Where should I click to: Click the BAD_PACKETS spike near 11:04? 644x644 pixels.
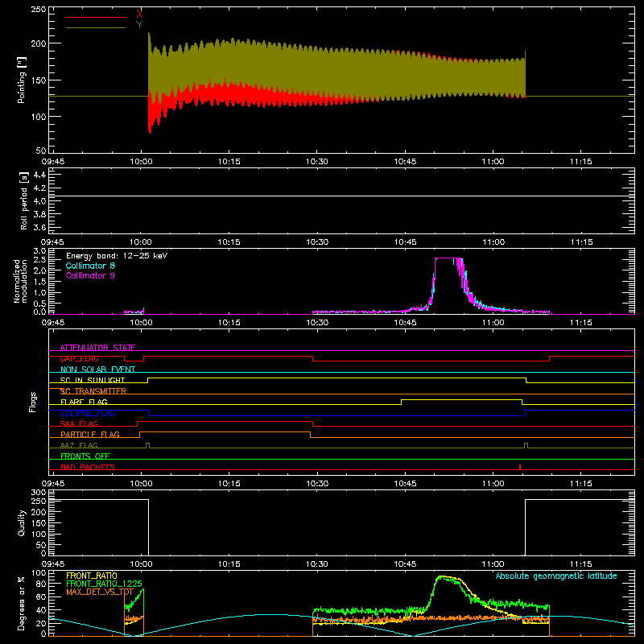(x=520, y=467)
